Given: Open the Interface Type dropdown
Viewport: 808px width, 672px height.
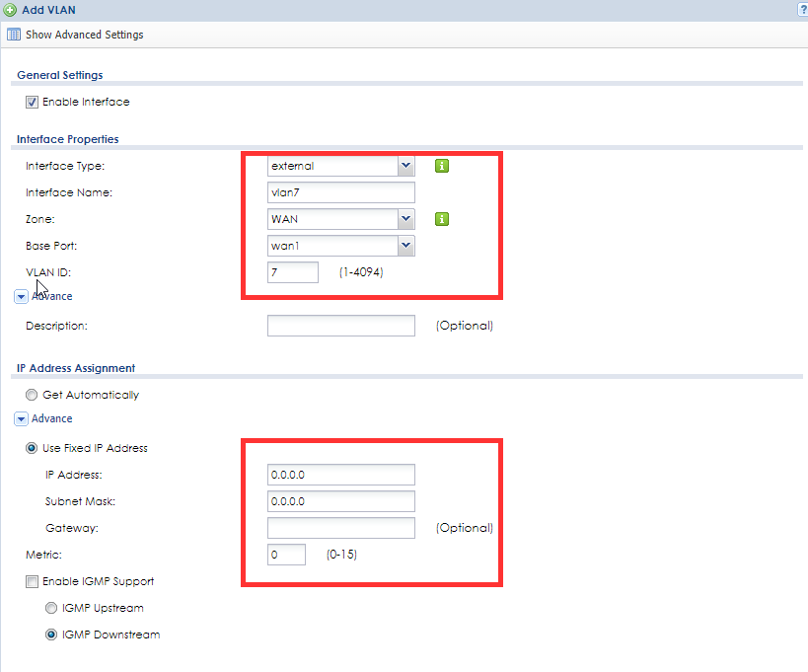Looking at the screenshot, I should 341,166.
